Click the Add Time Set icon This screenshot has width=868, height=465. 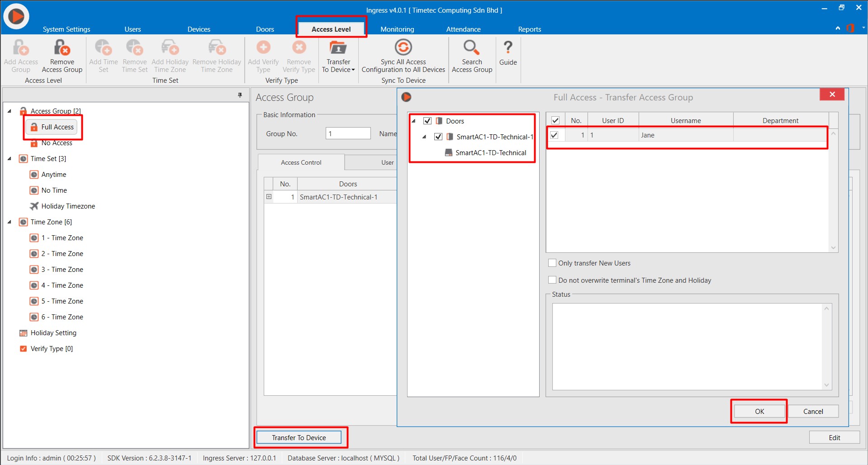103,47
